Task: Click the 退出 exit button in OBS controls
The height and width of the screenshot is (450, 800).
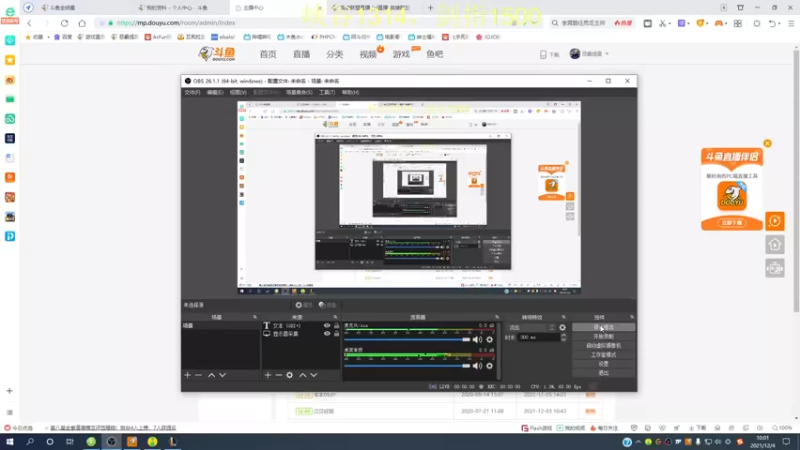Action: [604, 373]
